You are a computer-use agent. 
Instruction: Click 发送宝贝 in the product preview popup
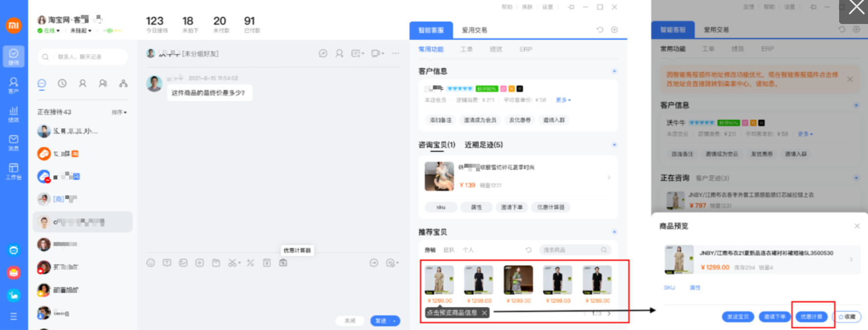click(738, 317)
